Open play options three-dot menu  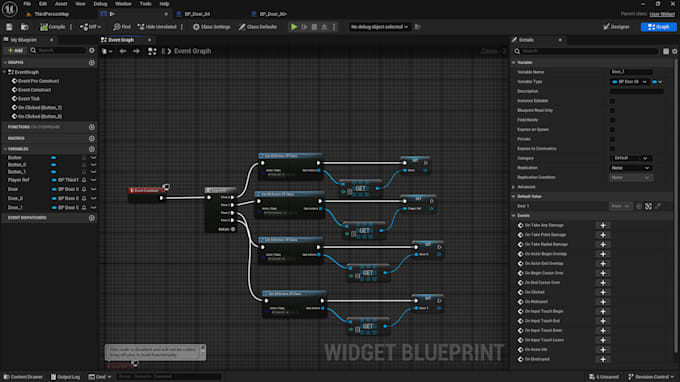pyautogui.click(x=334, y=27)
